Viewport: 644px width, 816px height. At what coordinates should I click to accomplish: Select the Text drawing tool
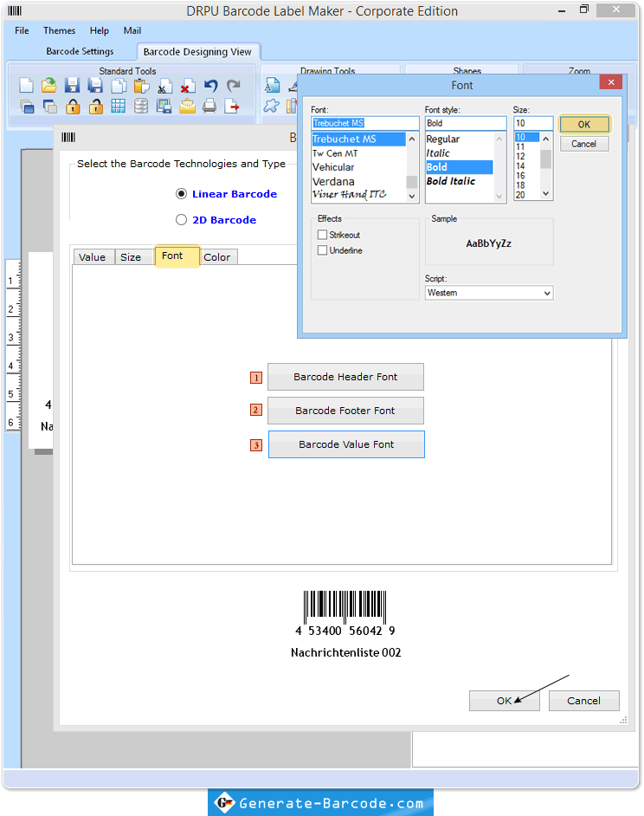(x=272, y=86)
